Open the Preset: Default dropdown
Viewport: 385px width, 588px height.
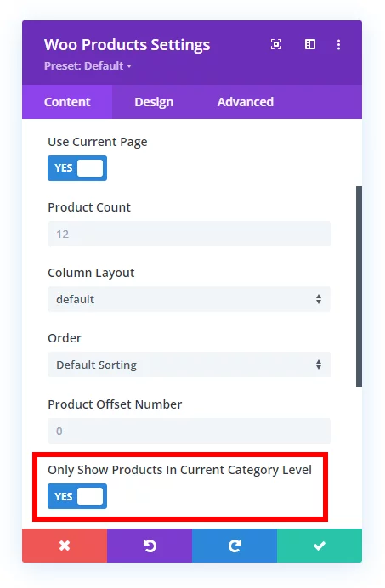pos(88,66)
